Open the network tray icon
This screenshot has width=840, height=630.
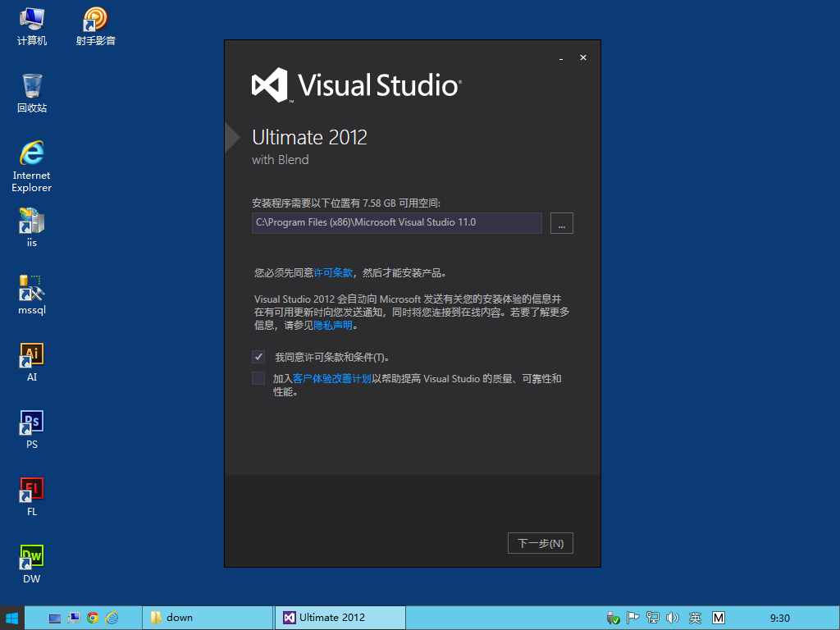(x=652, y=619)
